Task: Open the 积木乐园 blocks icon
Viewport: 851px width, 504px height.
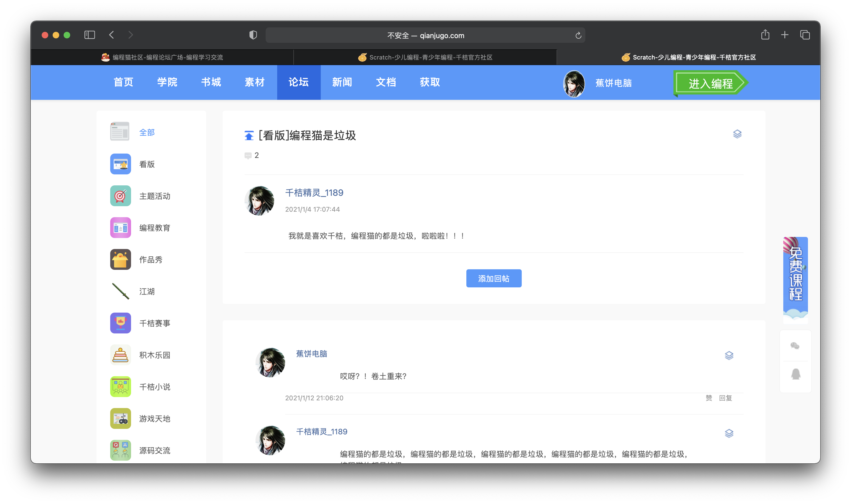Action: pyautogui.click(x=120, y=355)
